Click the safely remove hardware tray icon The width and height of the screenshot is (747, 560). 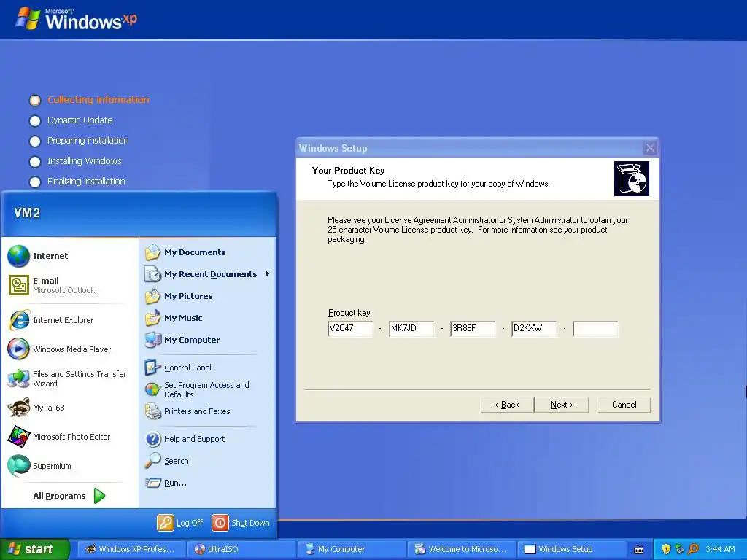tap(679, 549)
